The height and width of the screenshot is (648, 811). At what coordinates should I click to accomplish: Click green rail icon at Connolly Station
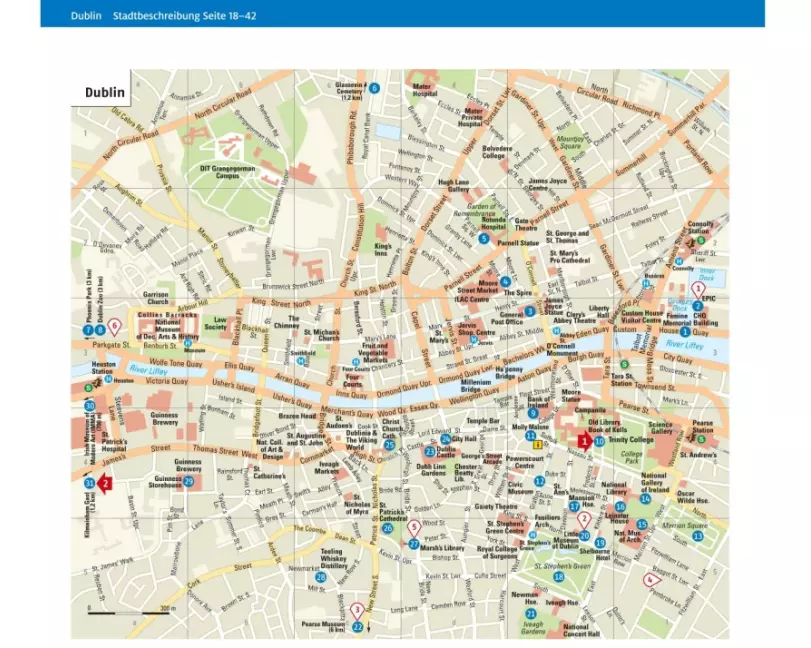coord(701,240)
